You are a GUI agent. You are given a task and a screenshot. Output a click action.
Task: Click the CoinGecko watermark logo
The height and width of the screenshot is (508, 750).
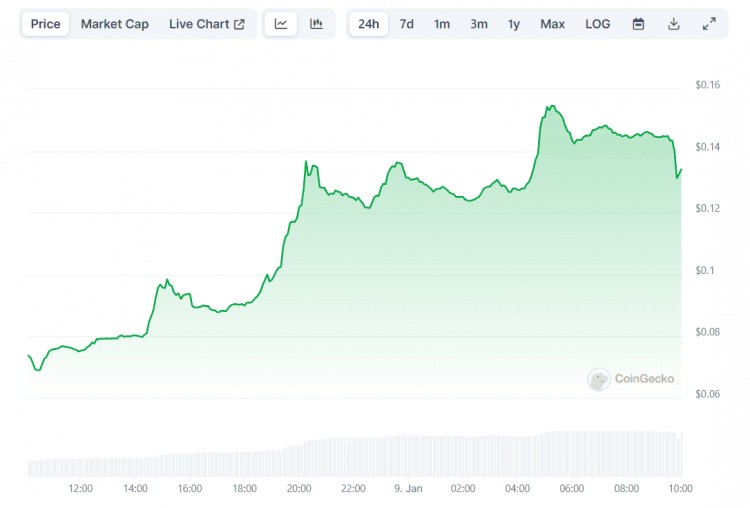pyautogui.click(x=631, y=379)
